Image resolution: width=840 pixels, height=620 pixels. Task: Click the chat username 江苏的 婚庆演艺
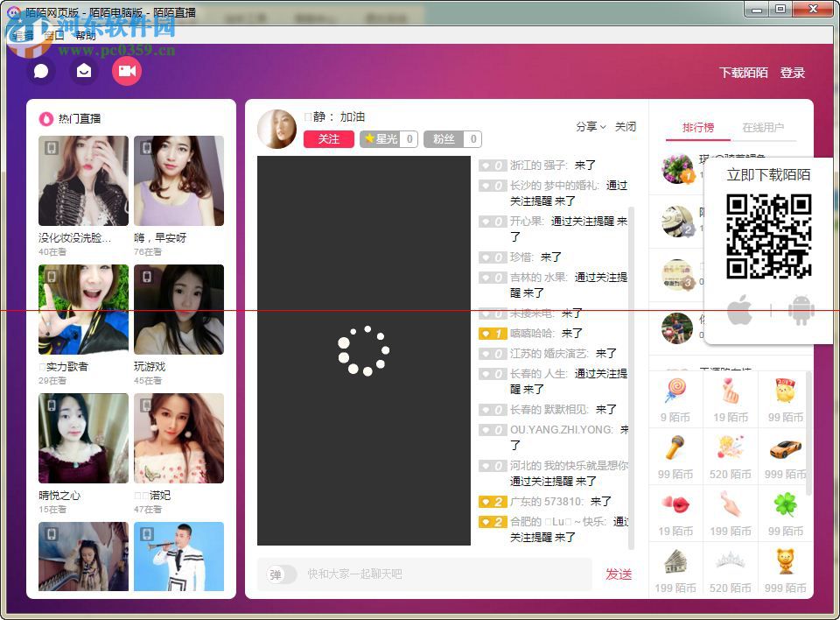548,354
